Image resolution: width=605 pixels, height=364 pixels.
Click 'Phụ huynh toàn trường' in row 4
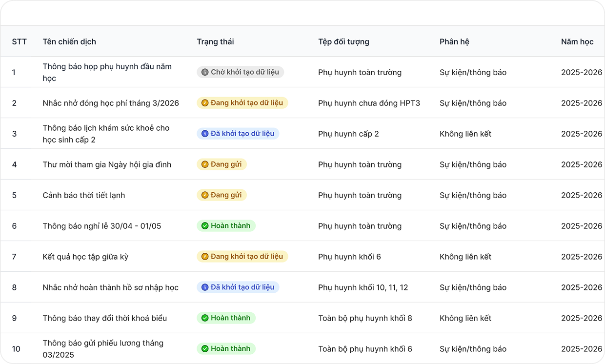pyautogui.click(x=360, y=164)
